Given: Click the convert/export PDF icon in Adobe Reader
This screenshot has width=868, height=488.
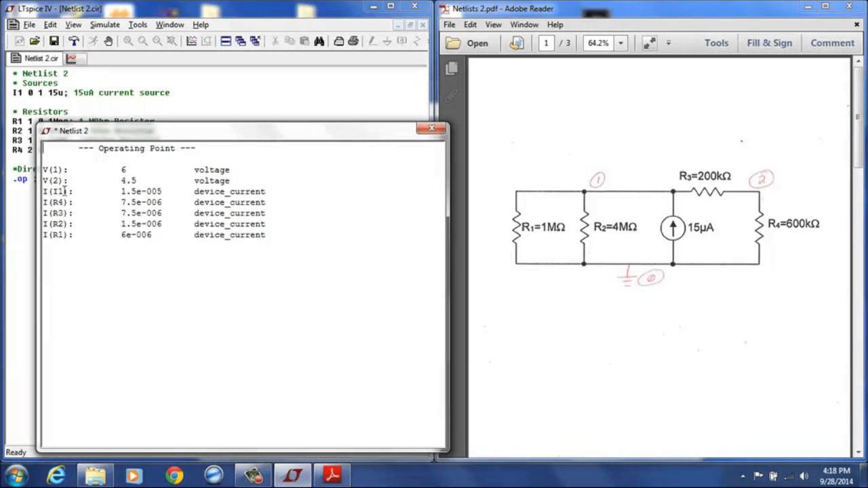Looking at the screenshot, I should [517, 43].
